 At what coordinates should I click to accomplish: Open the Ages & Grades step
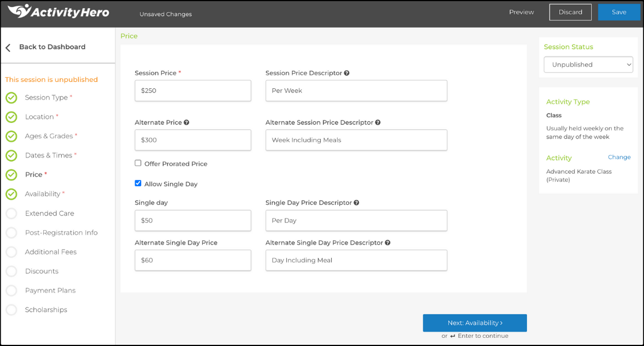click(x=49, y=136)
